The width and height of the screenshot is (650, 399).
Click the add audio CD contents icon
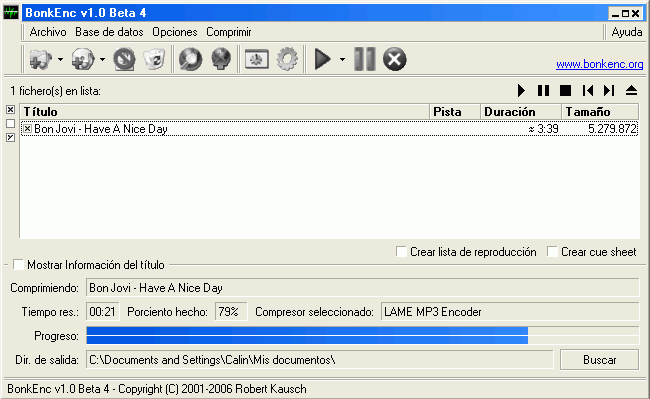pyautogui.click(x=82, y=59)
